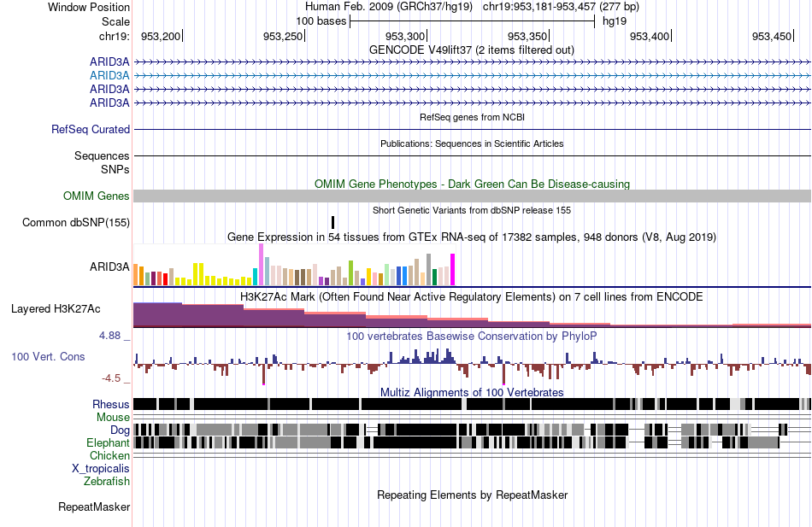Click the Dog species label
This screenshot has height=527, width=812.
pyautogui.click(x=120, y=430)
